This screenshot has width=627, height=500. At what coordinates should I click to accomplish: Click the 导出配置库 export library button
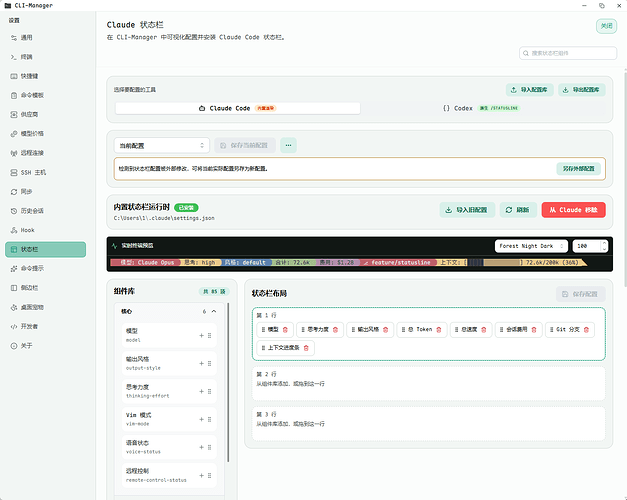pyautogui.click(x=582, y=90)
